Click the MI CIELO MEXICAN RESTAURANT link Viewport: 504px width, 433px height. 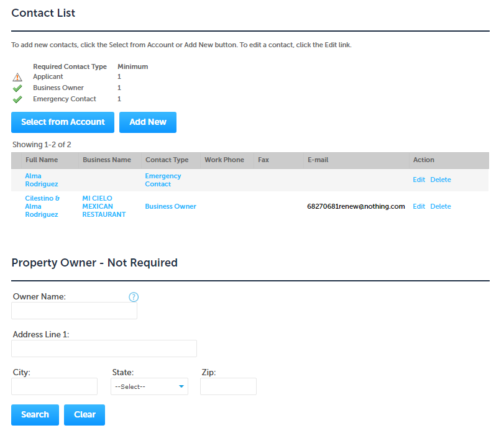coord(104,206)
